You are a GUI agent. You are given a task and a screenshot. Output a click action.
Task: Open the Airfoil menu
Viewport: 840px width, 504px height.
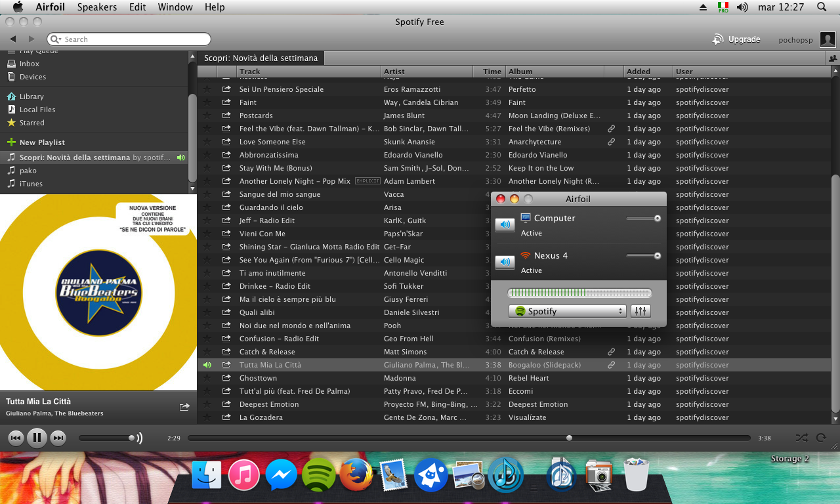(51, 7)
